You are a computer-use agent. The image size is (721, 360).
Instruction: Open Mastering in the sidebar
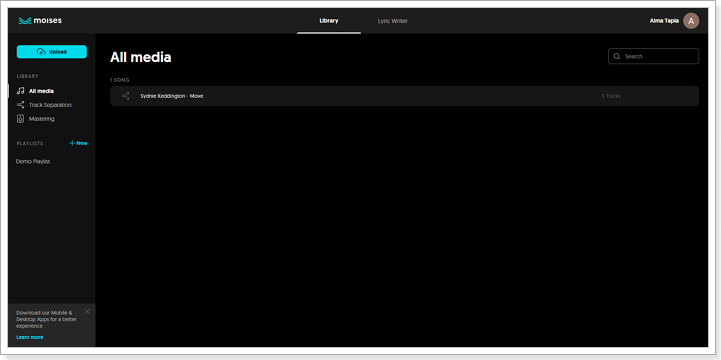(x=41, y=119)
